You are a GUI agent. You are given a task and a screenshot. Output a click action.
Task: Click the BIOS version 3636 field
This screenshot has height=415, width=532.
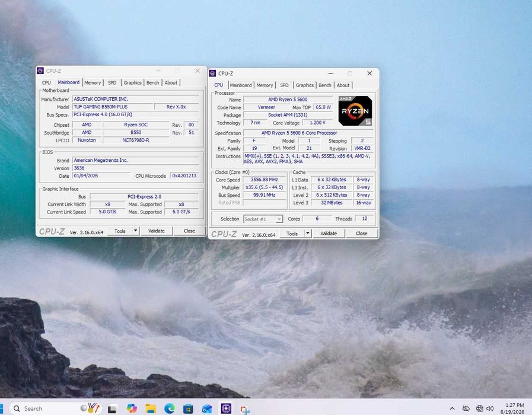[136, 168]
